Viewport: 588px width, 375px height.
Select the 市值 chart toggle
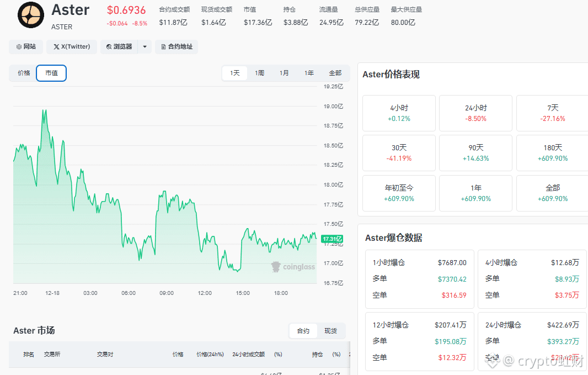click(x=51, y=73)
